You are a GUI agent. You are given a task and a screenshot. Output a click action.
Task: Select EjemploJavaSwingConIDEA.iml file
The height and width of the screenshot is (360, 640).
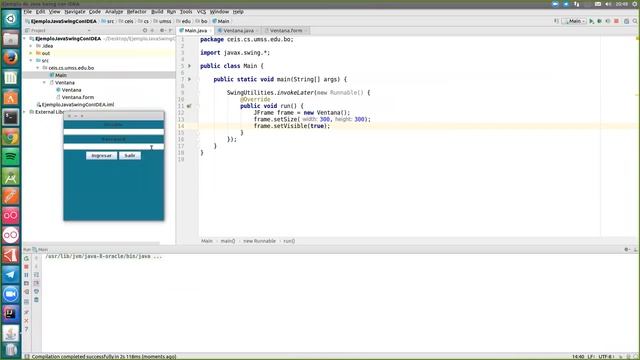78,104
